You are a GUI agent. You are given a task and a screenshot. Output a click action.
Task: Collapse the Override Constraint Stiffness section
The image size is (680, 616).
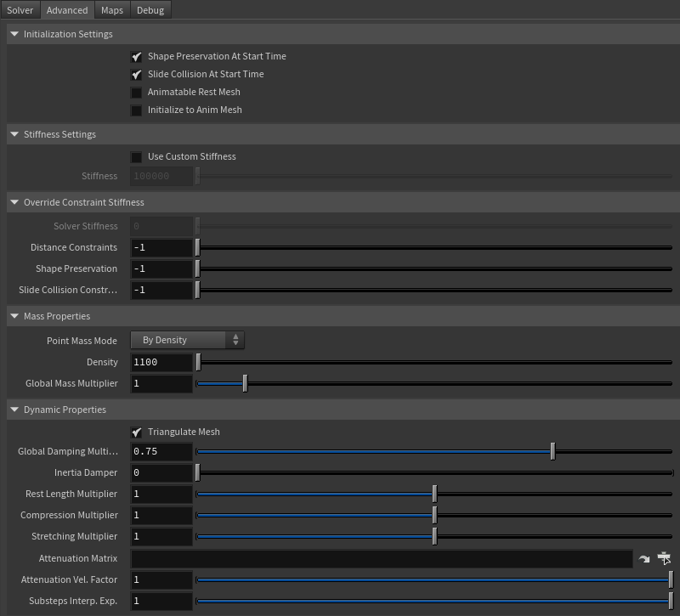pos(14,202)
